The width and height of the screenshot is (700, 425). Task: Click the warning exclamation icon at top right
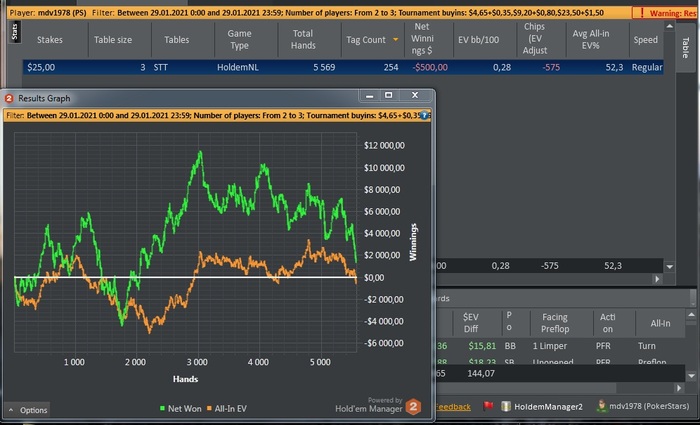(x=642, y=12)
